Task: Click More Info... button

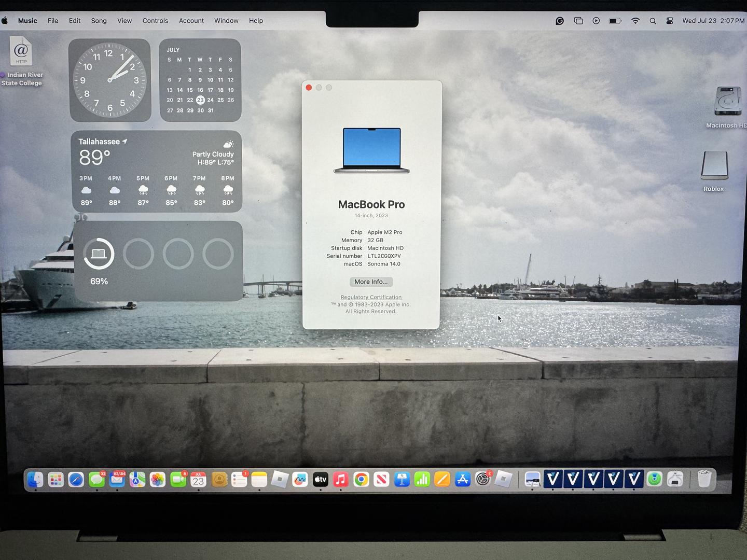Action: [x=371, y=282]
